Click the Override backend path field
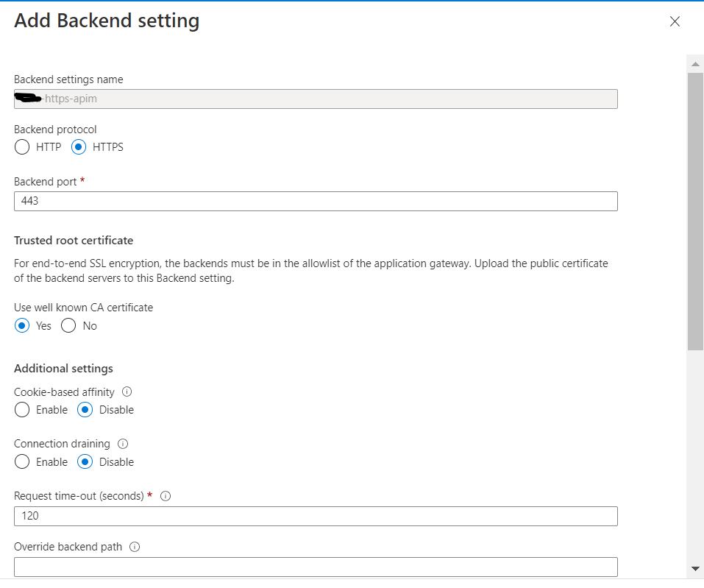 (x=315, y=567)
